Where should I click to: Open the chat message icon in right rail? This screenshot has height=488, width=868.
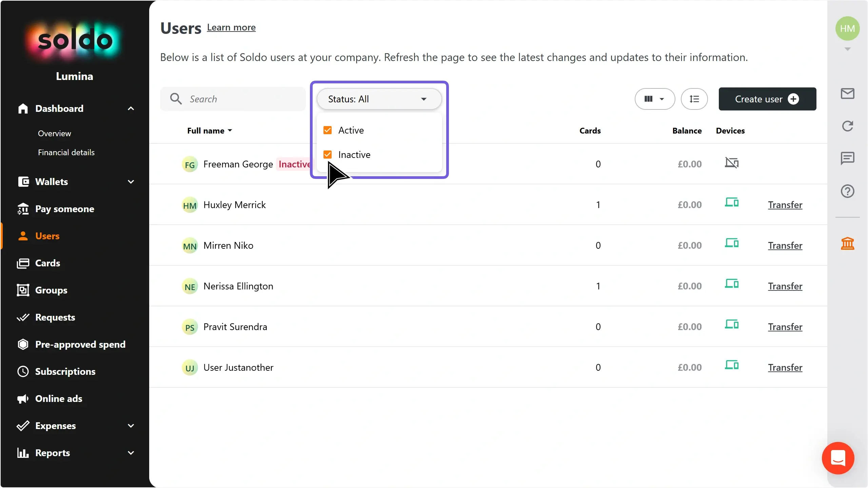click(847, 158)
